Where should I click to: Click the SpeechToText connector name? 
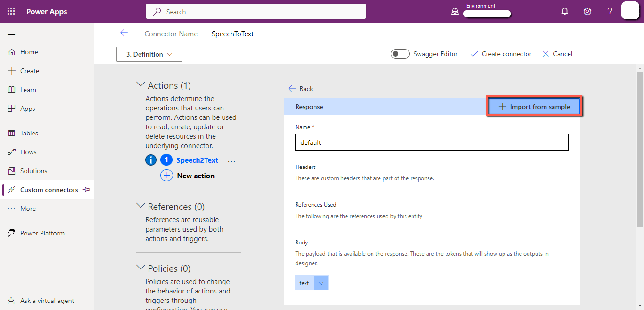click(233, 34)
